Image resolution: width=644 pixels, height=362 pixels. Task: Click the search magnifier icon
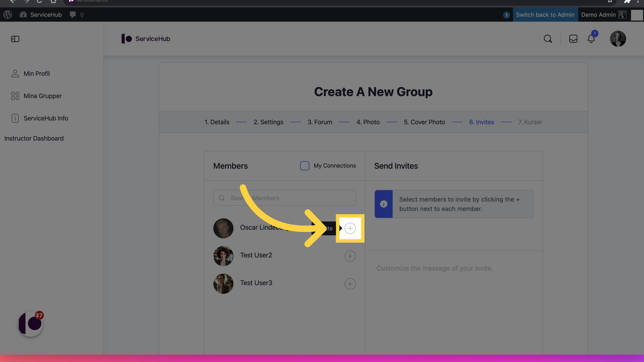click(548, 39)
